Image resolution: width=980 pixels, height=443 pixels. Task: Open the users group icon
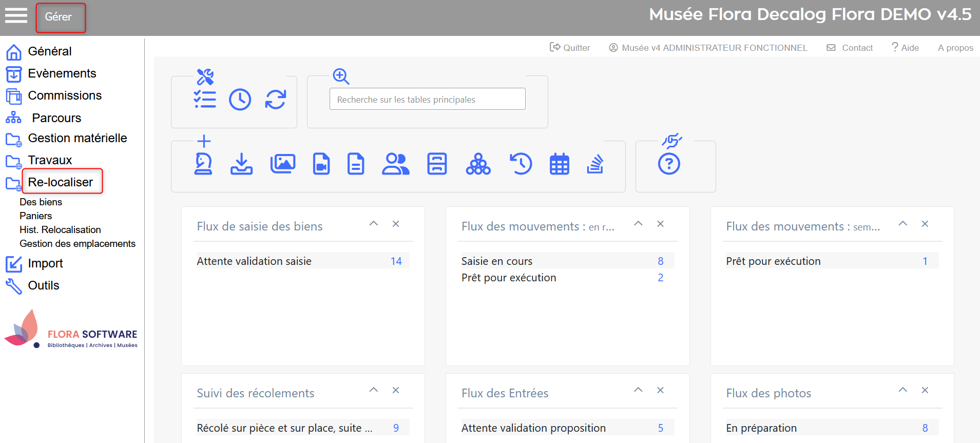coord(395,164)
